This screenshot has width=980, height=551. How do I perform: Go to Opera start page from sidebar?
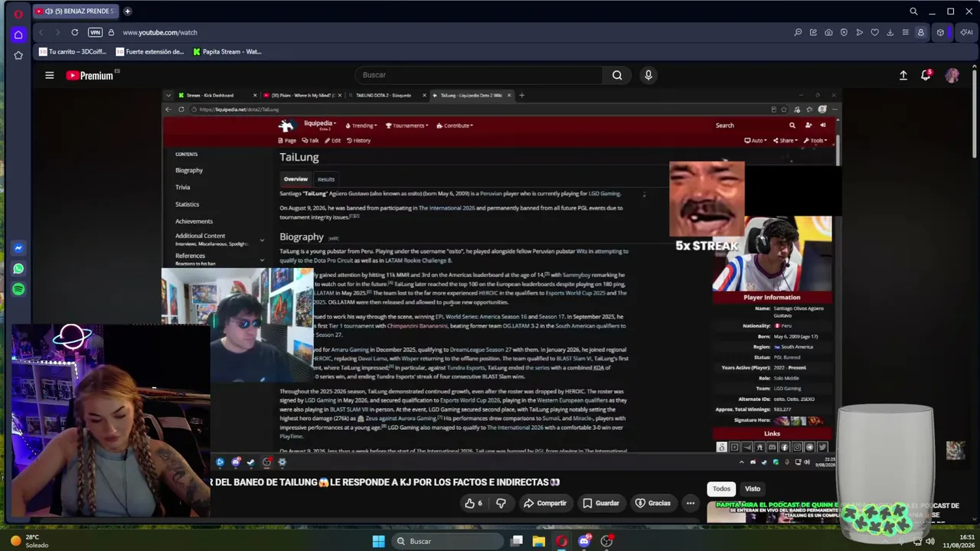[18, 34]
